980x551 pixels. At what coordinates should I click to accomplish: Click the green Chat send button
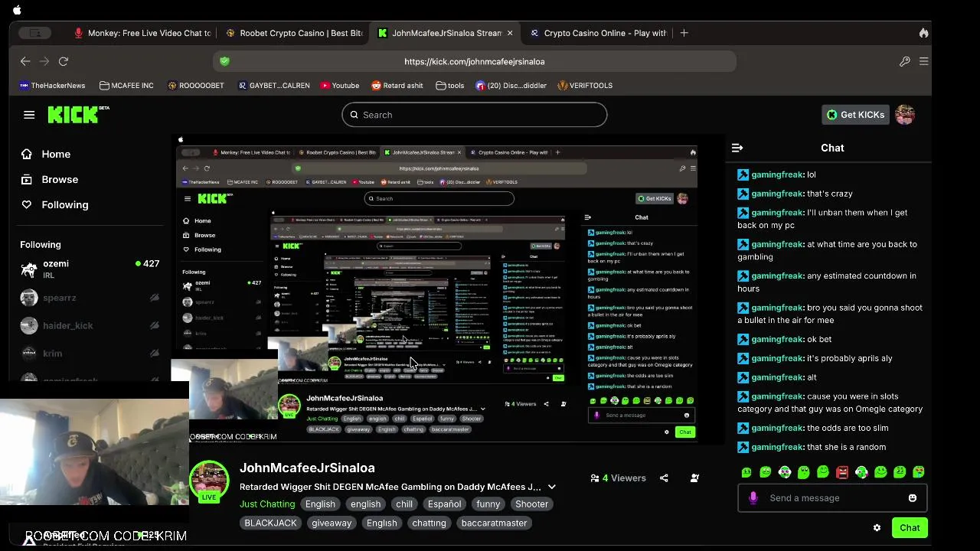910,527
